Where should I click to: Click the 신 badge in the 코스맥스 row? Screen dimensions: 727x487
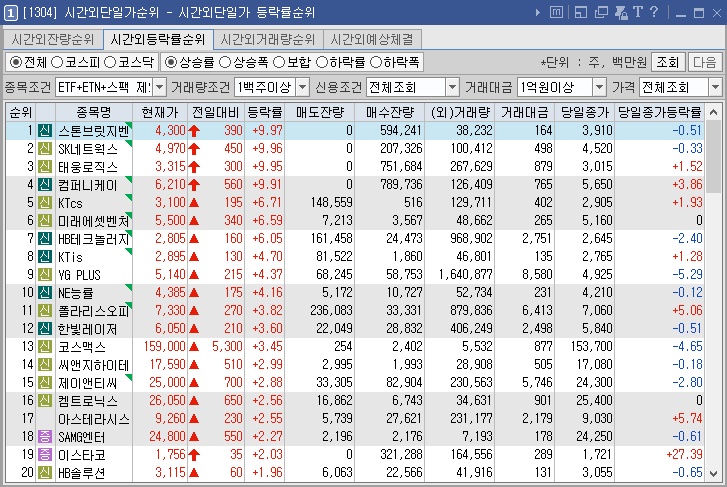pos(45,346)
